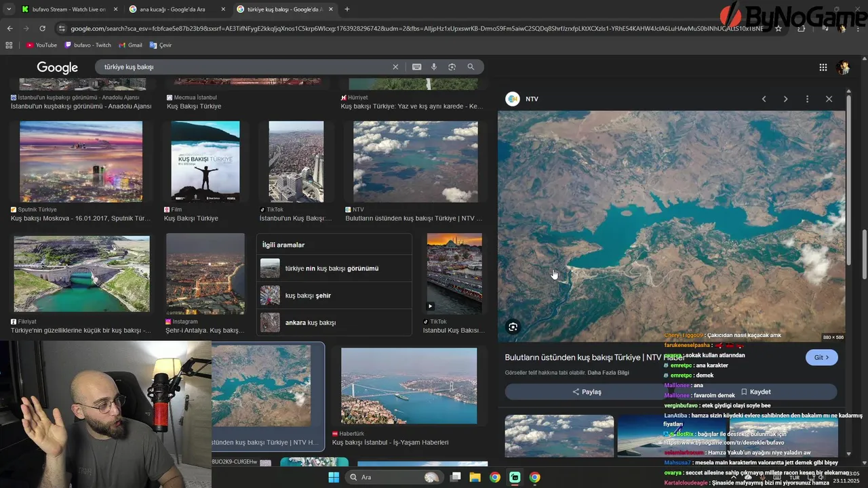Open the Çevir bookmark
868x488 pixels.
click(x=161, y=45)
